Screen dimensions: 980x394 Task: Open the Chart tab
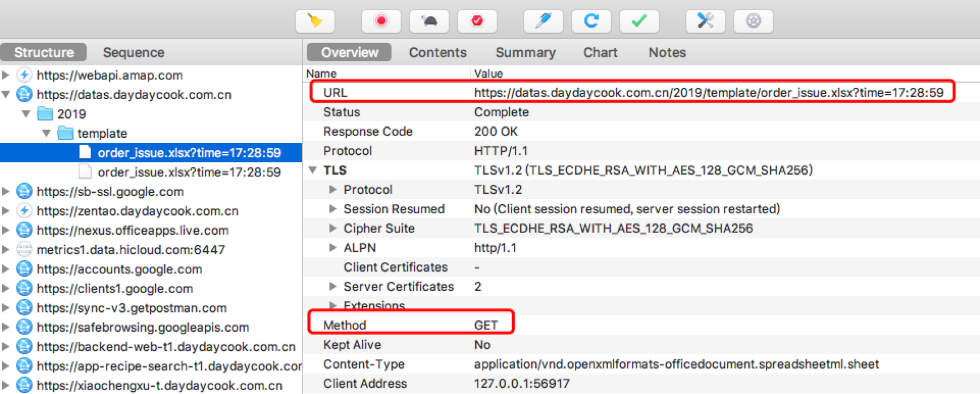pyautogui.click(x=600, y=53)
